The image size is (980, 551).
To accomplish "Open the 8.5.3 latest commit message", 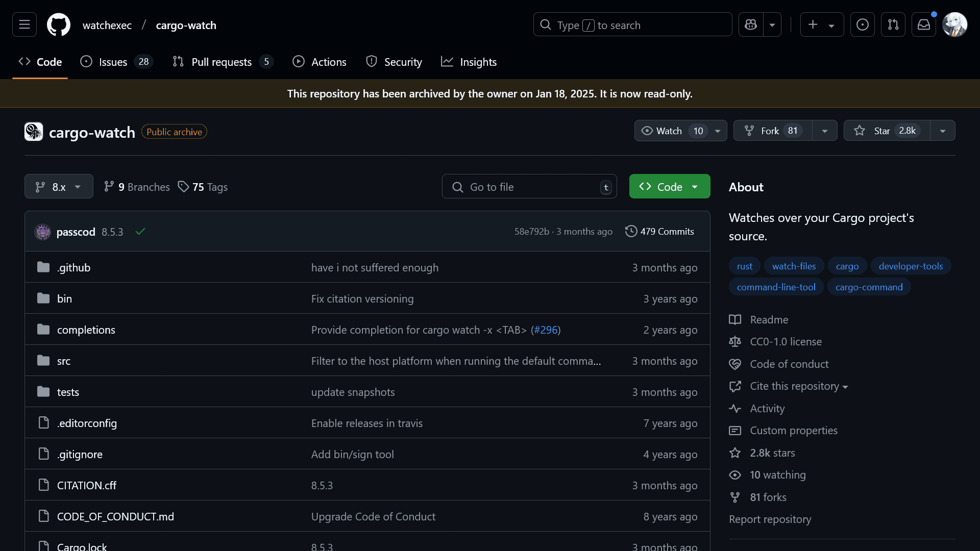I will pos(112,232).
